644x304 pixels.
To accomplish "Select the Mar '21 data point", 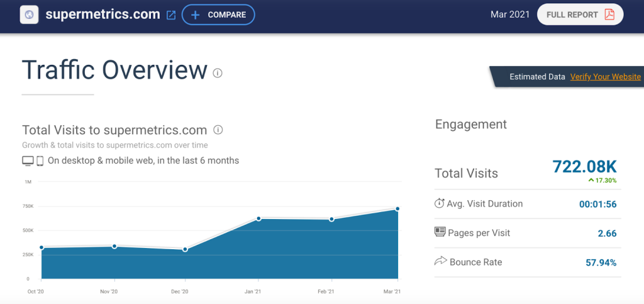I will tap(397, 209).
